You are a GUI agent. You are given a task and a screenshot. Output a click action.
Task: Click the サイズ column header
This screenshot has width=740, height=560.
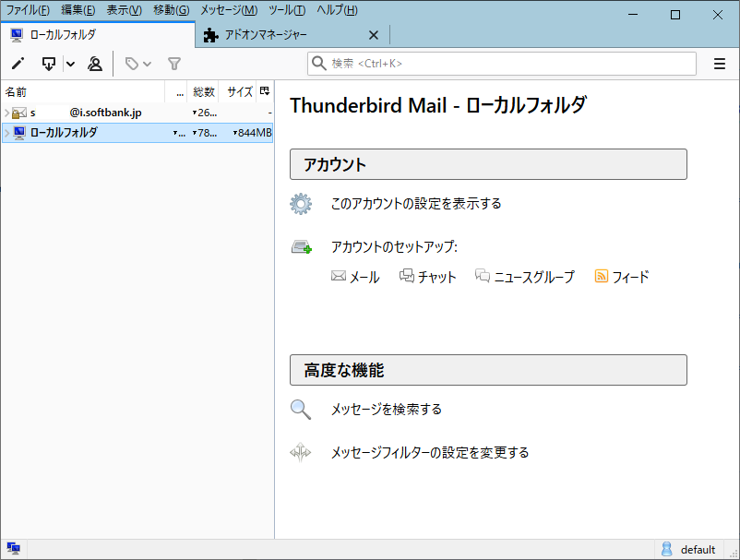(237, 91)
